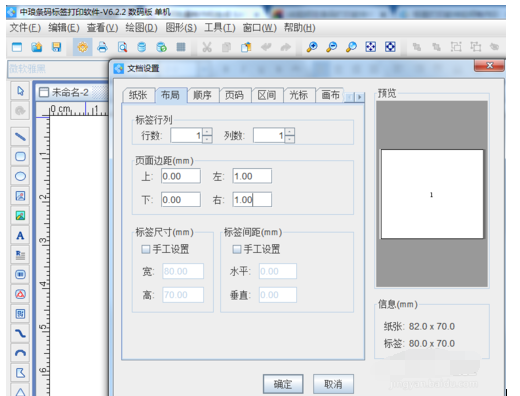Enable 手工设置 checkbox under 标签间距

click(237, 249)
